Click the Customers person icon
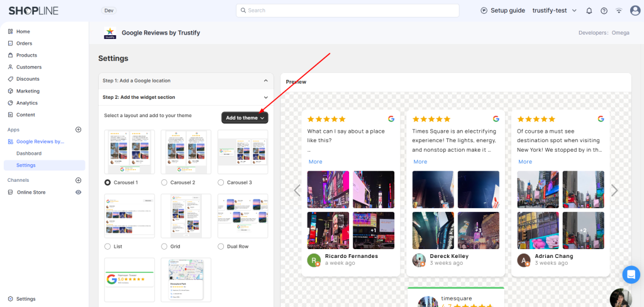This screenshot has width=644, height=307. [10, 67]
